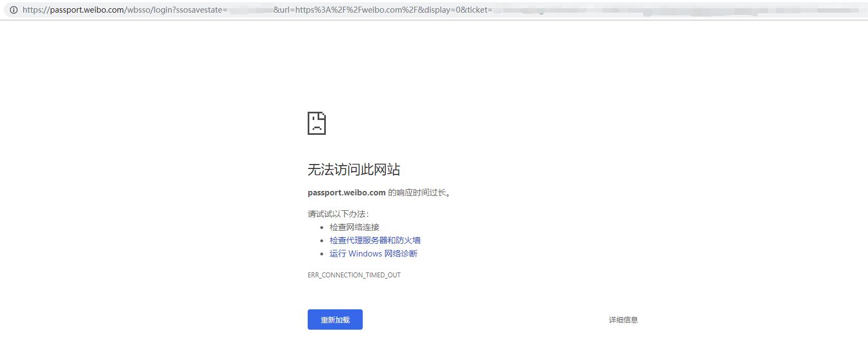The height and width of the screenshot is (344, 868).
Task: Click the 请试试以下办法 suggestion label
Action: [338, 214]
